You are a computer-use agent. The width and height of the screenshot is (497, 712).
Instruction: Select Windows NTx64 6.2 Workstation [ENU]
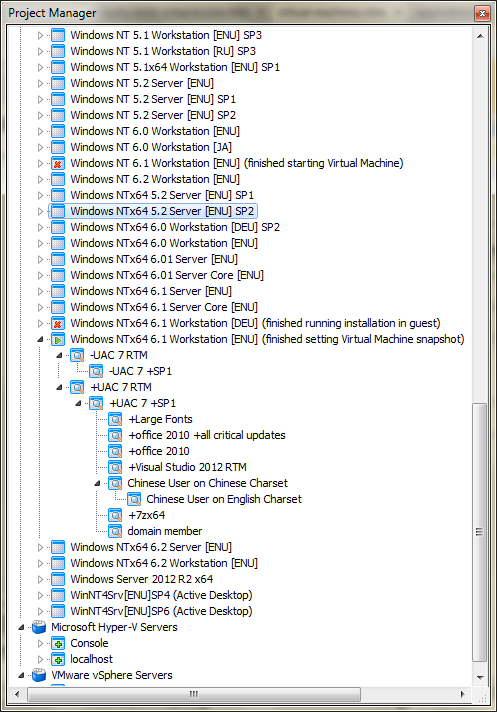[x=164, y=564]
